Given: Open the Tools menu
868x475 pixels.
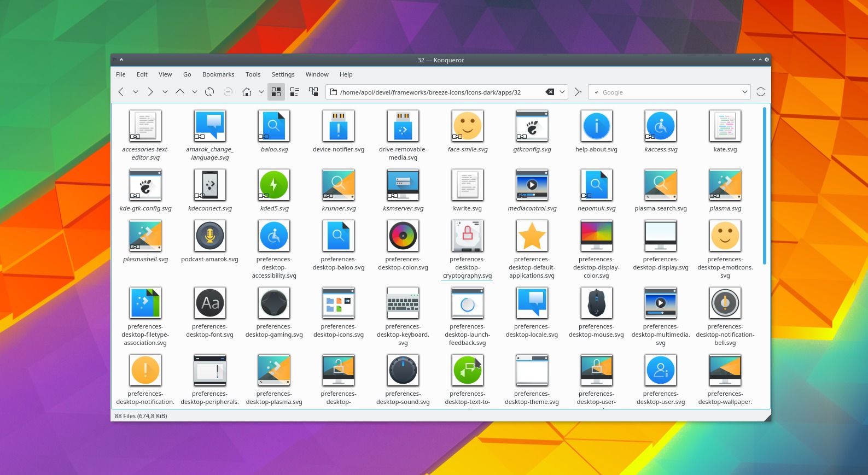Looking at the screenshot, I should 253,74.
